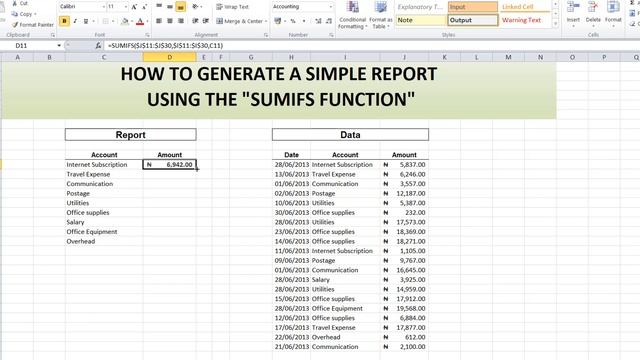Open Format as Table gallery
Screen dimensions: 640x360
[x=380, y=15]
